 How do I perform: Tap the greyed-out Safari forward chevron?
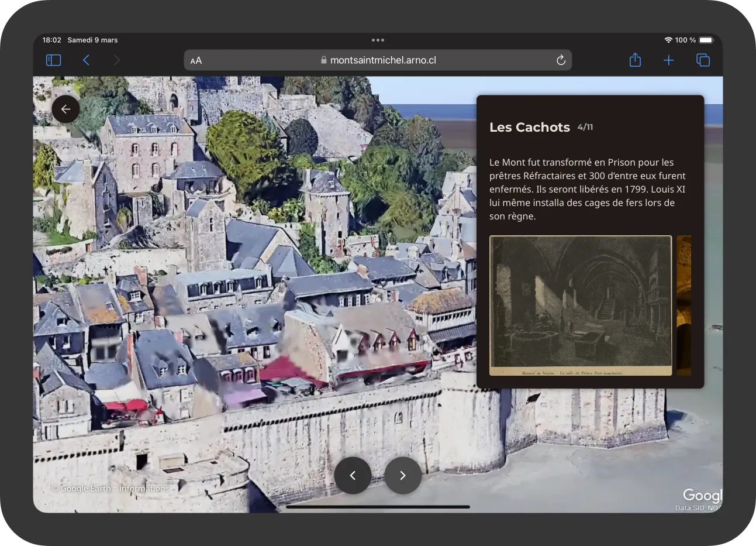point(117,60)
